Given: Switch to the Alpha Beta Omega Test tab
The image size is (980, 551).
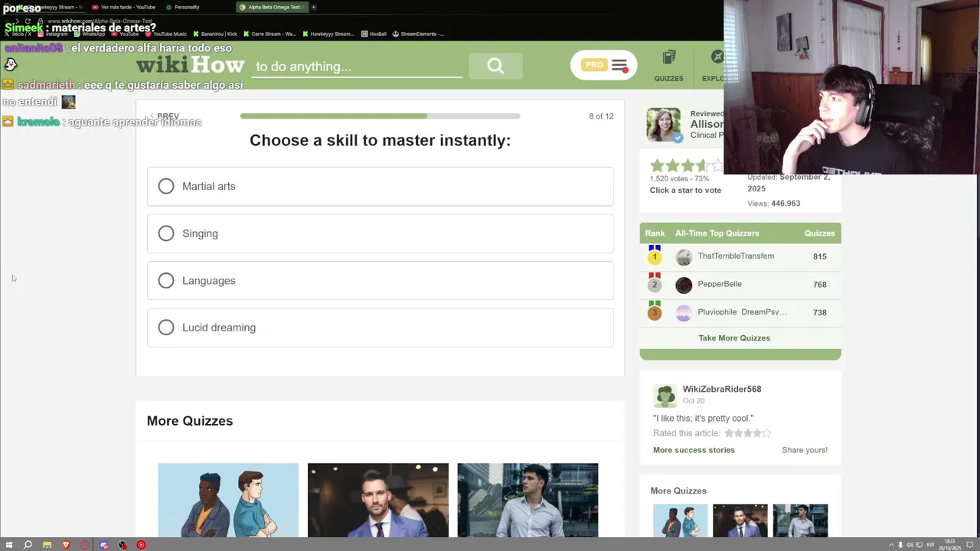Looking at the screenshot, I should [271, 7].
